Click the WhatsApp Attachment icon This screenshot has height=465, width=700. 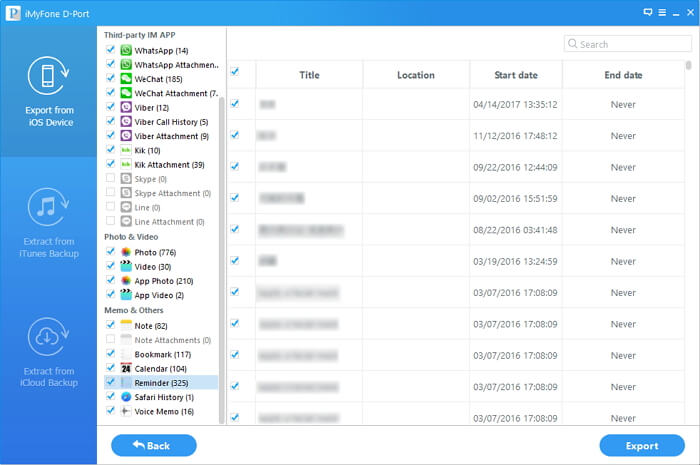click(126, 64)
